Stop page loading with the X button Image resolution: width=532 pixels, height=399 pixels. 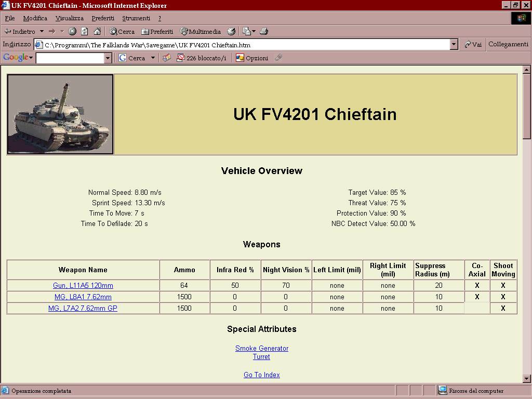click(72, 32)
